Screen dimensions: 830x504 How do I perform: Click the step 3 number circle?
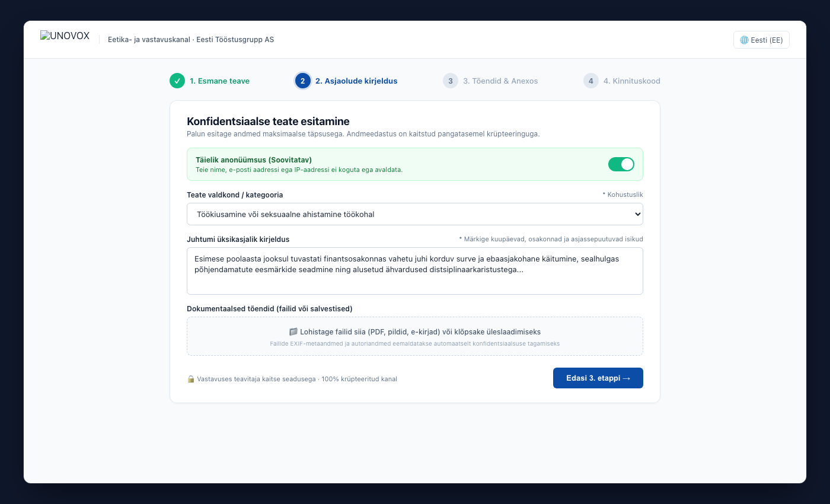point(451,81)
